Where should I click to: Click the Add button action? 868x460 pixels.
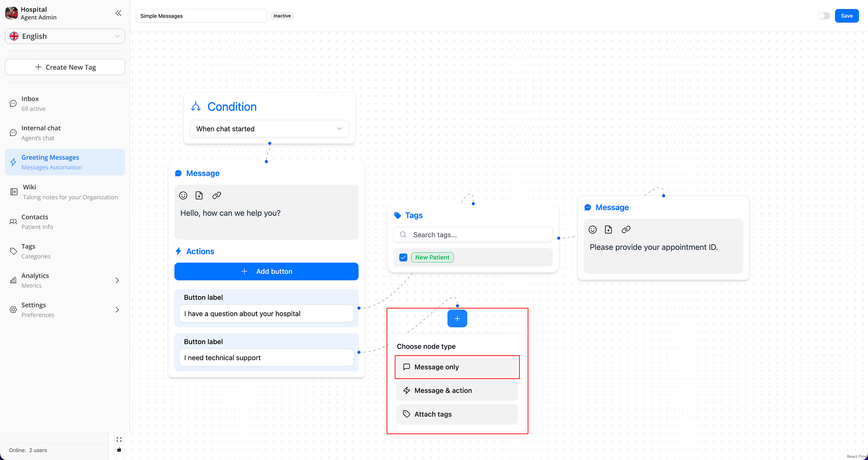[266, 271]
